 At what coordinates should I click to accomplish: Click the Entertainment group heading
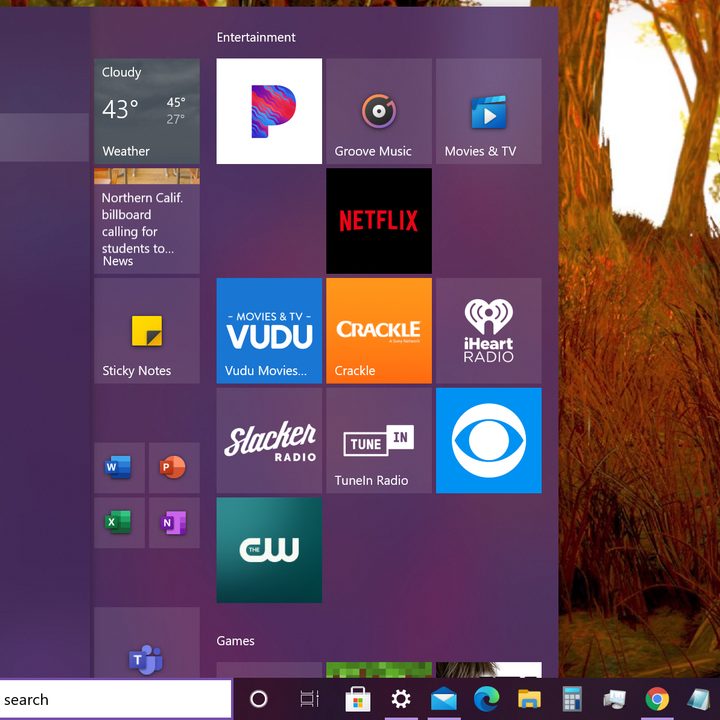click(256, 37)
